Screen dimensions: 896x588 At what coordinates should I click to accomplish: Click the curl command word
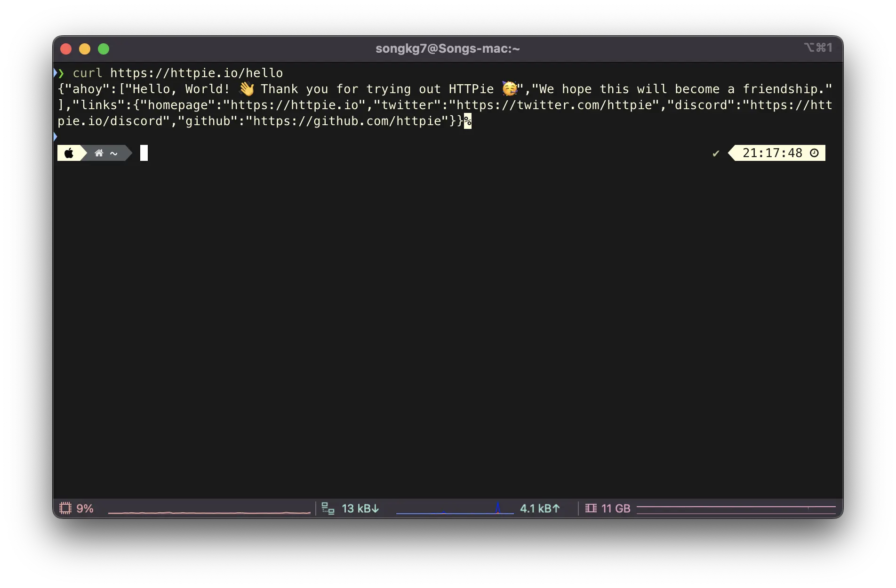88,73
